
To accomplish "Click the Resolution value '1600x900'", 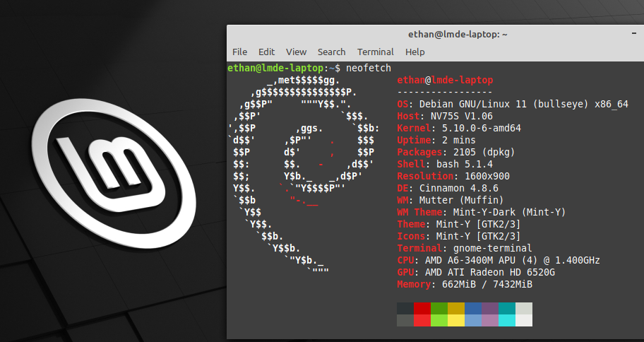I will [x=487, y=176].
